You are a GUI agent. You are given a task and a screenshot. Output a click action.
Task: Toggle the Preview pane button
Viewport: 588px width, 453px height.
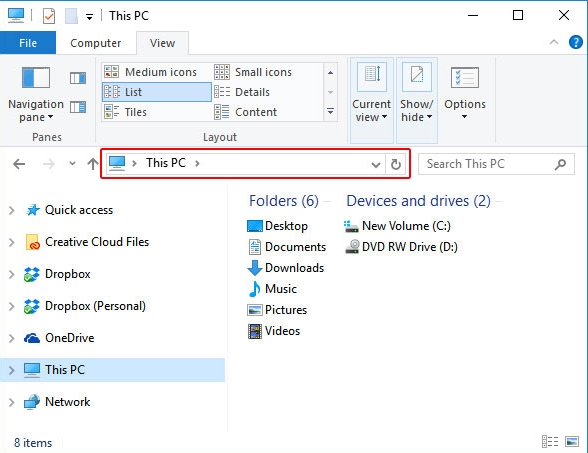pyautogui.click(x=78, y=78)
